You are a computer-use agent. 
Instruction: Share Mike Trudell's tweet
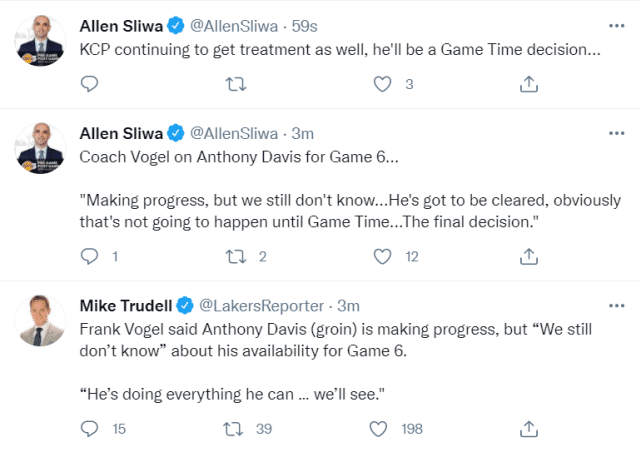click(x=527, y=428)
